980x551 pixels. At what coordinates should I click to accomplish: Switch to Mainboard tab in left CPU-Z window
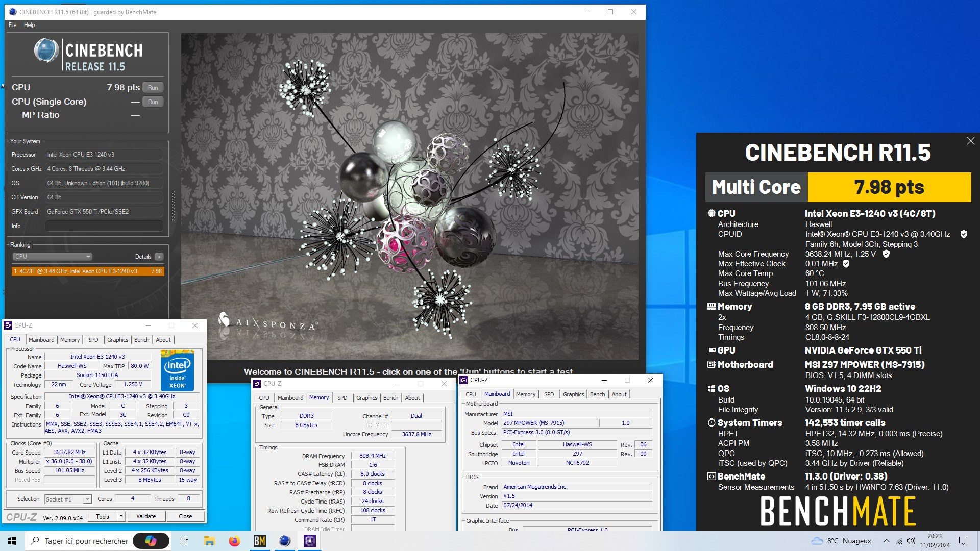point(41,340)
